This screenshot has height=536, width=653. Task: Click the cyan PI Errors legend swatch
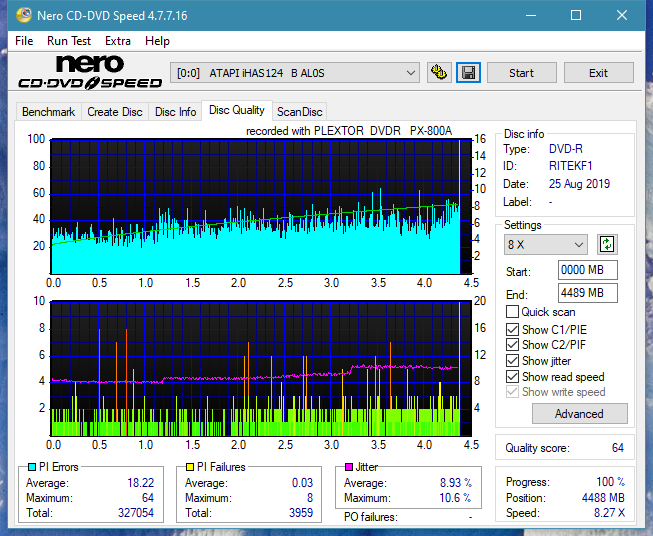pyautogui.click(x=32, y=467)
